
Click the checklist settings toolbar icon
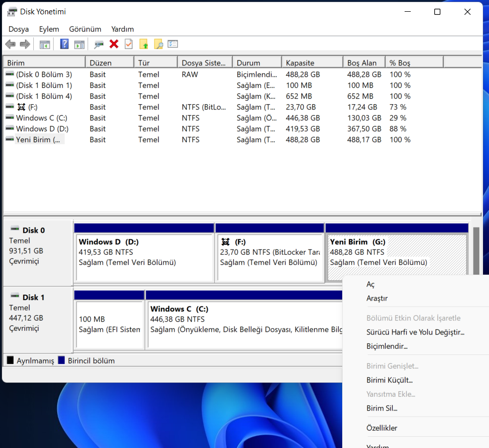(173, 44)
